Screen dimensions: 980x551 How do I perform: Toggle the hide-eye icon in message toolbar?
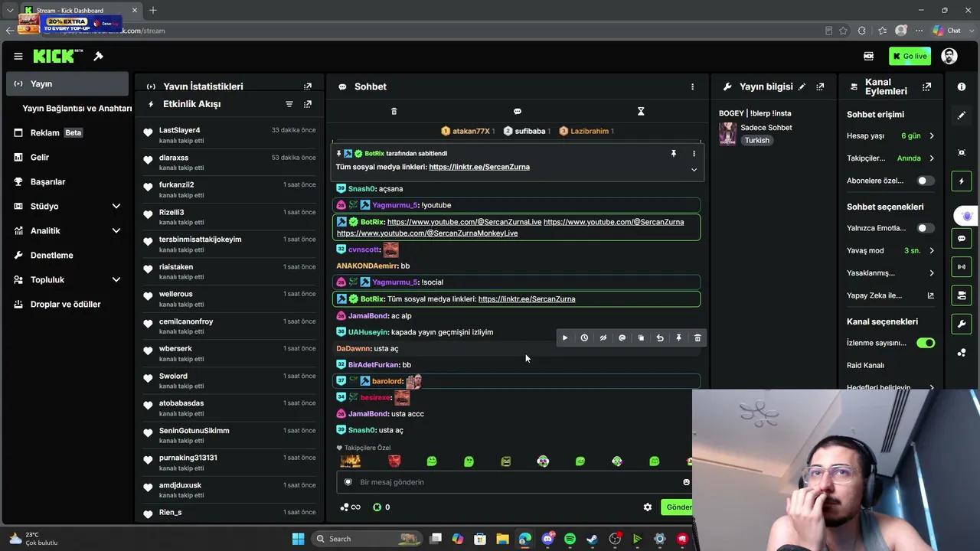(603, 337)
